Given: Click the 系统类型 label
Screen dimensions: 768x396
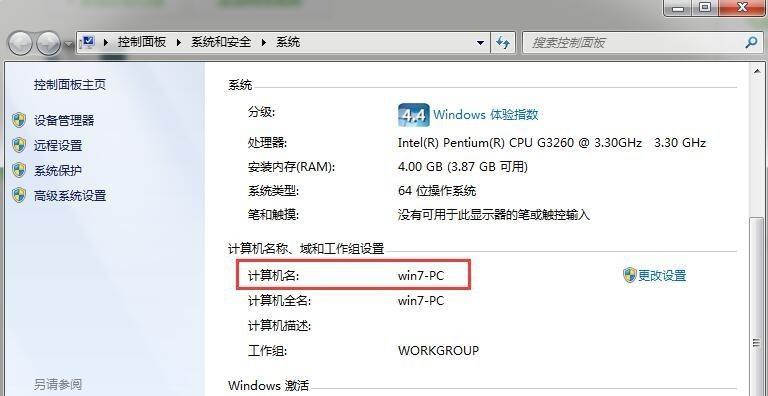Looking at the screenshot, I should 273,191.
